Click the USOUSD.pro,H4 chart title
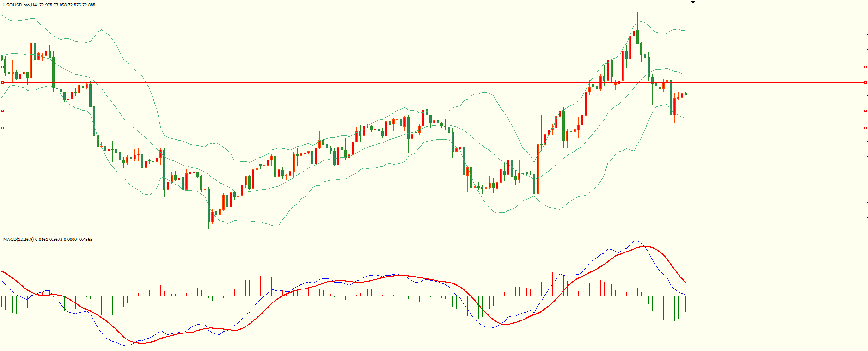868x351 pixels. click(20, 5)
